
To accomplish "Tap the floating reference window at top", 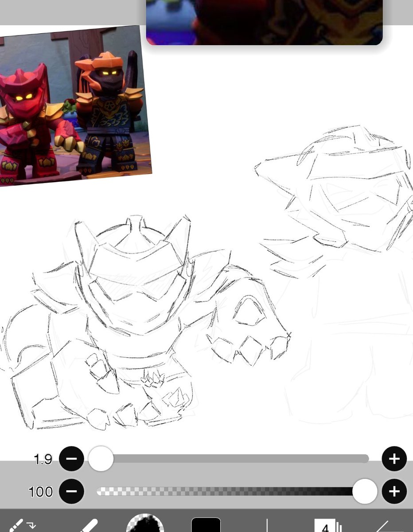I will coord(264,22).
